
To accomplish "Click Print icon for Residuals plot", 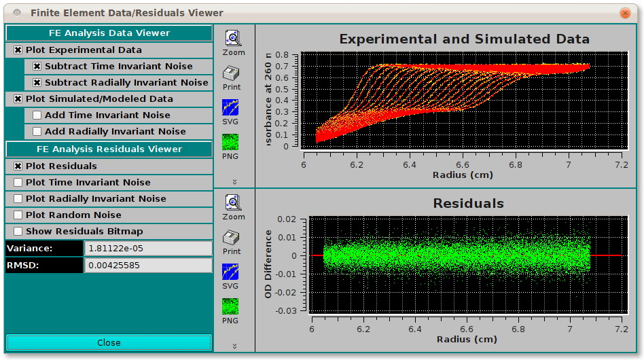I will coord(231,238).
